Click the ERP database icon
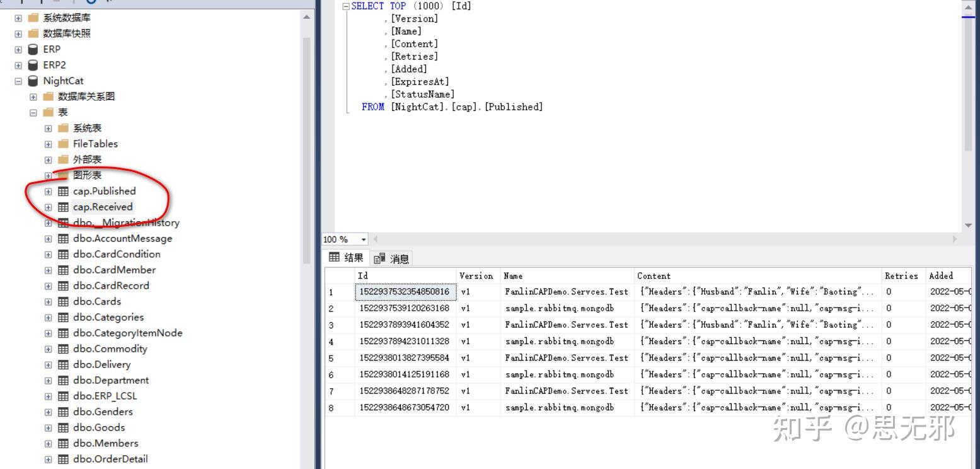 coord(32,49)
